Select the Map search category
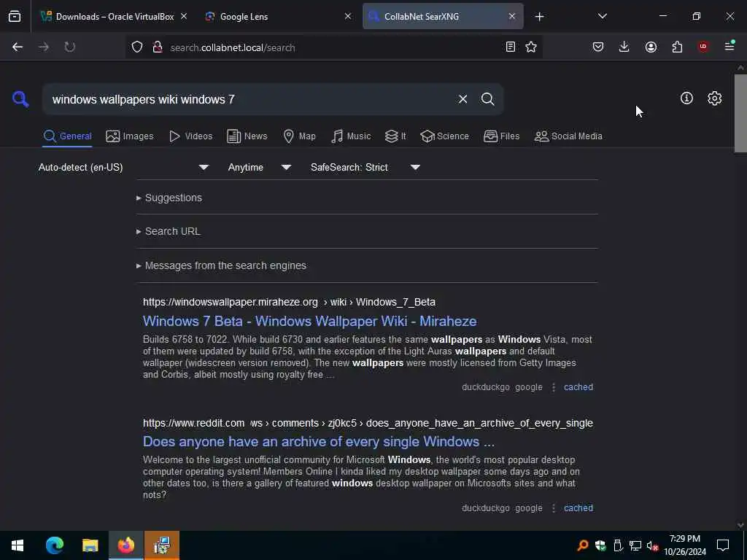Image resolution: width=747 pixels, height=560 pixels. (299, 136)
